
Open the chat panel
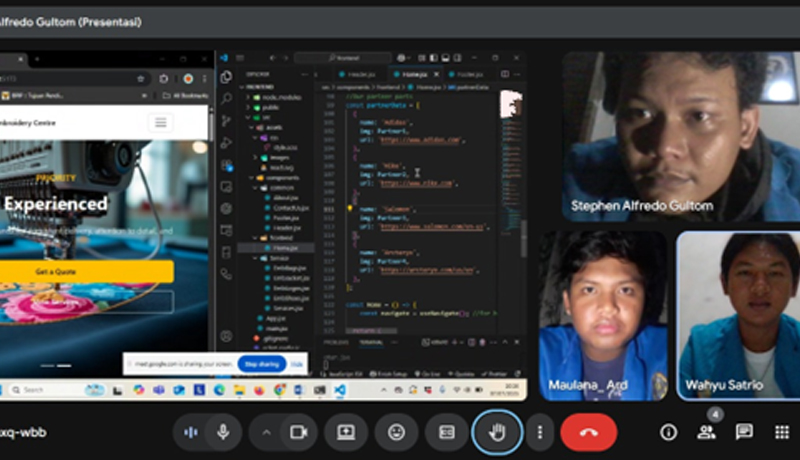tap(744, 432)
